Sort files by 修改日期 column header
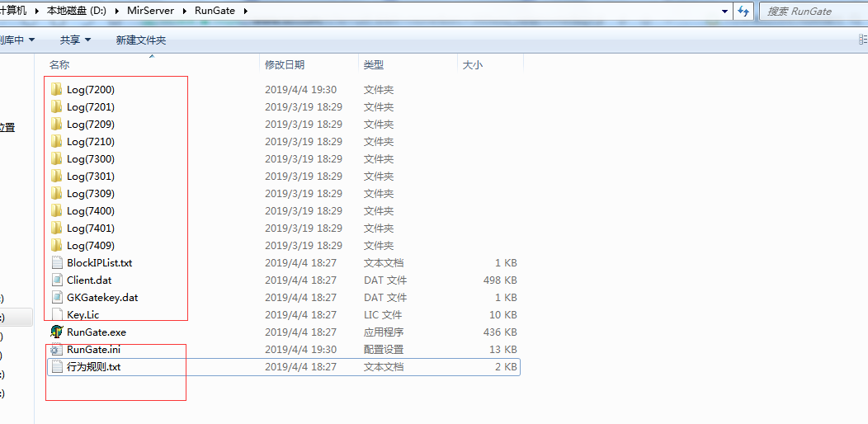Screen dimensions: 868x424 click(285, 64)
